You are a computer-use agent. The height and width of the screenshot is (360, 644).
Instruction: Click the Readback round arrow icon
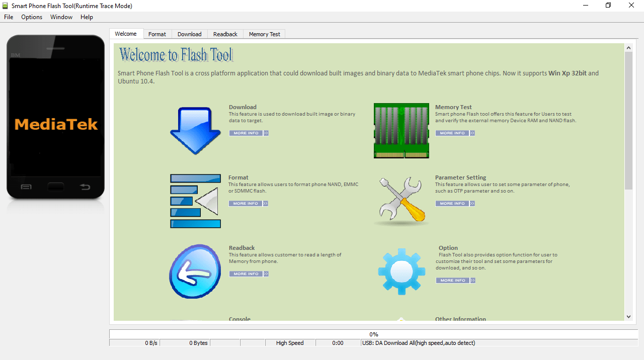(195, 272)
